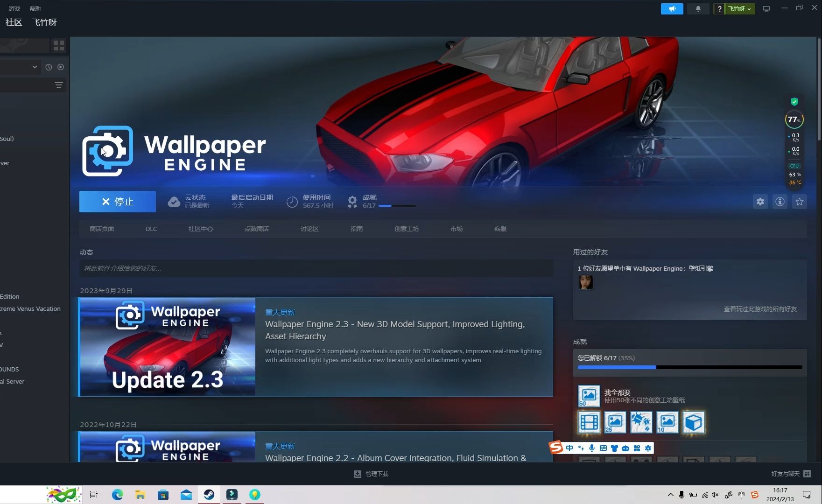This screenshot has height=504, width=822.
Task: Open the 社区中心 tab
Action: point(201,229)
